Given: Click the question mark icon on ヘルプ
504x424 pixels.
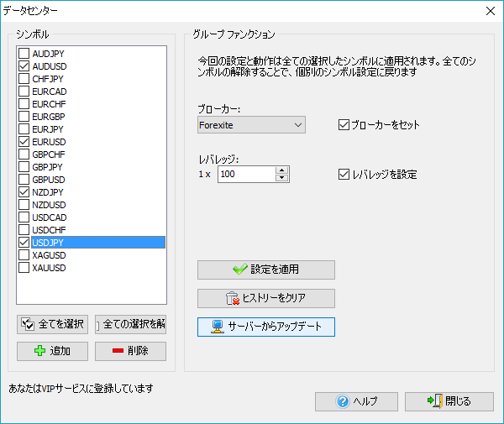Looking at the screenshot, I should [343, 400].
